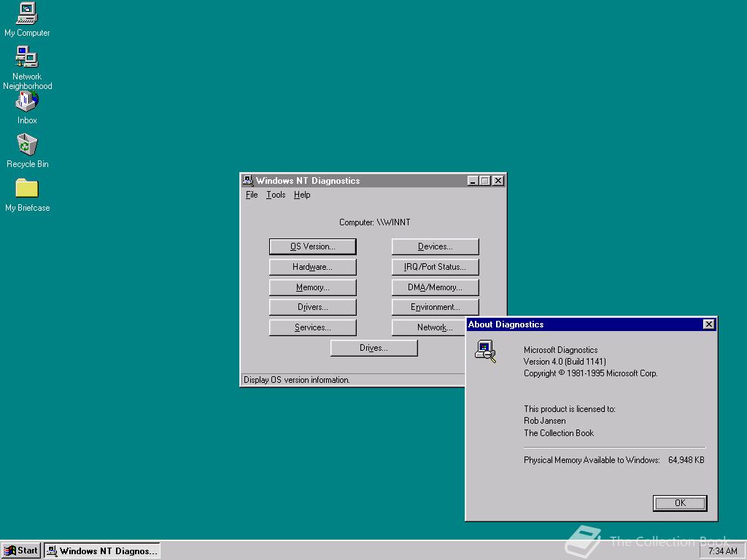Close the Windows NT Diagnostics window
The height and width of the screenshot is (560, 747).
(498, 181)
